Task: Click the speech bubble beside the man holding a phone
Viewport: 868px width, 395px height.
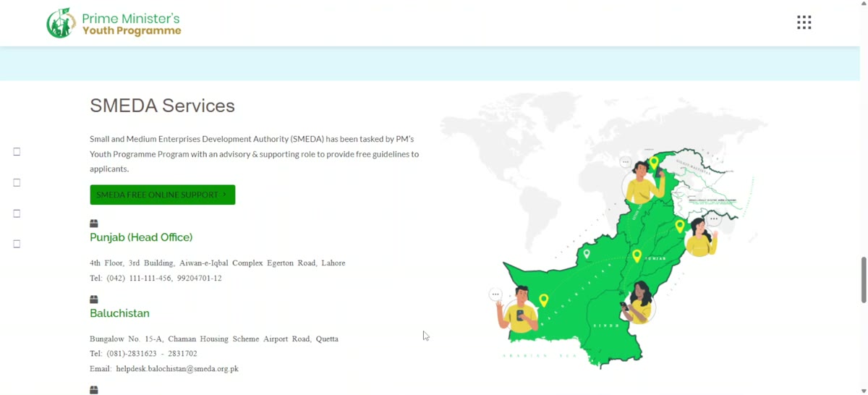Action: pos(495,294)
